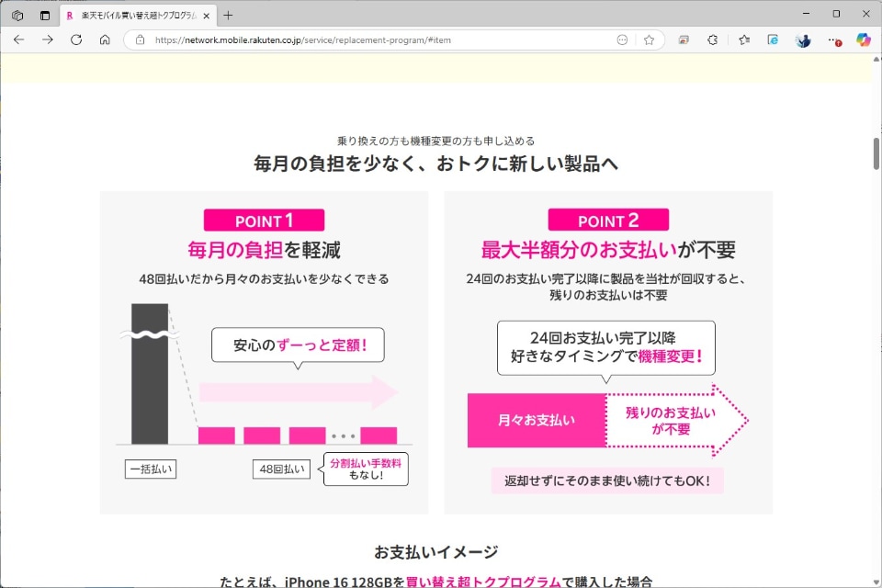This screenshot has height=588, width=882.
Task: Close the 楽天モバイル買い替え超トクプログラム tab
Action: tap(207, 16)
